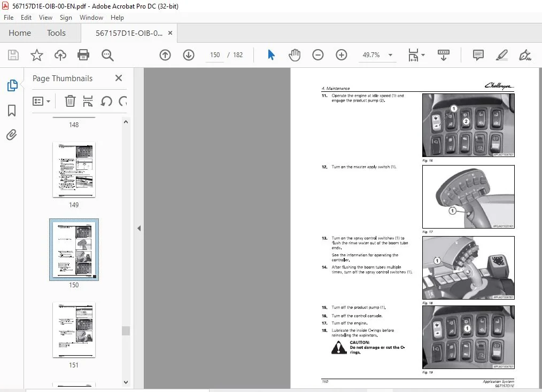
Task: Activate the hand pan tool
Action: tap(295, 55)
